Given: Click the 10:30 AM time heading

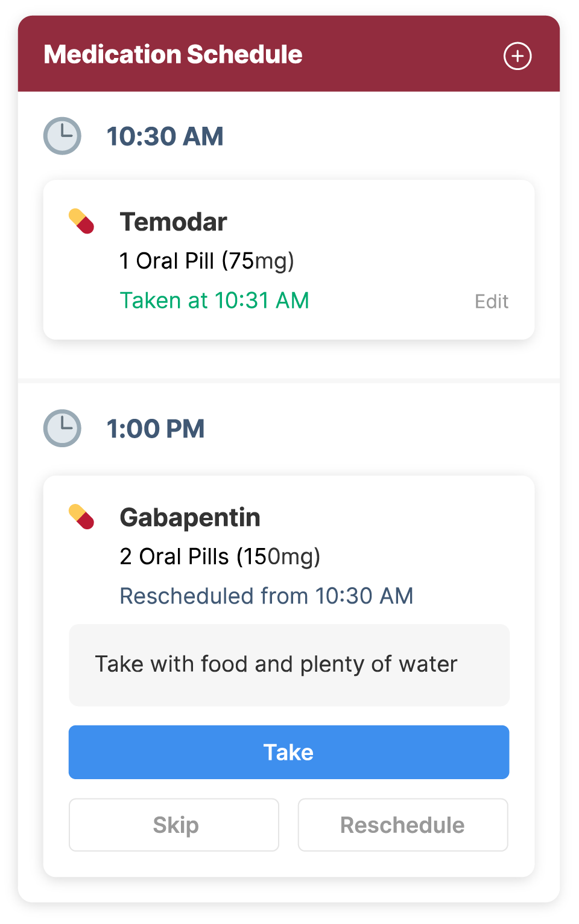Looking at the screenshot, I should coord(165,136).
